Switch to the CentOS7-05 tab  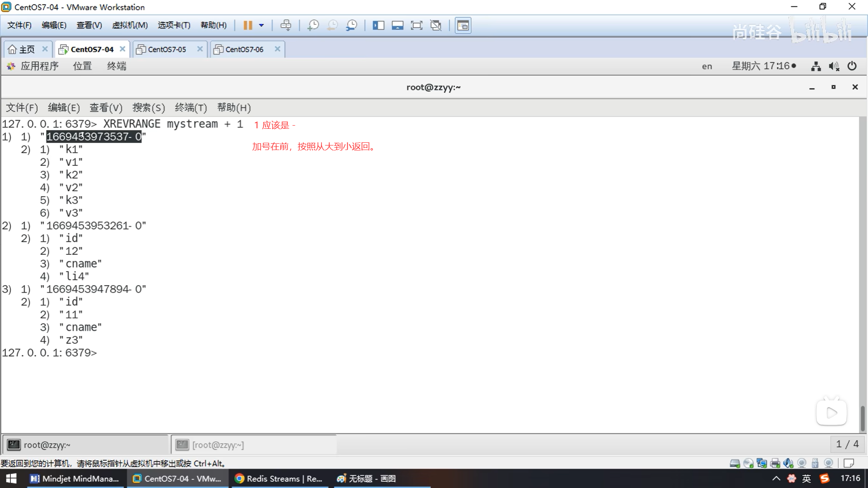166,49
